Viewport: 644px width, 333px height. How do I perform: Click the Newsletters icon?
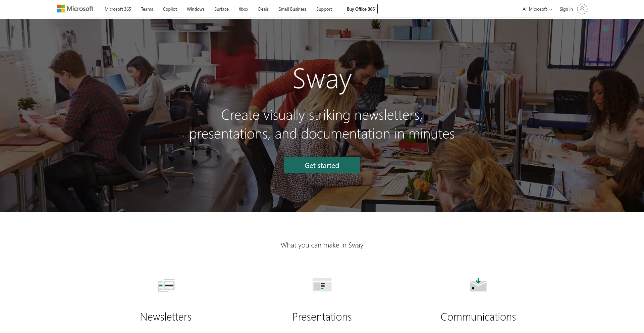point(166,285)
